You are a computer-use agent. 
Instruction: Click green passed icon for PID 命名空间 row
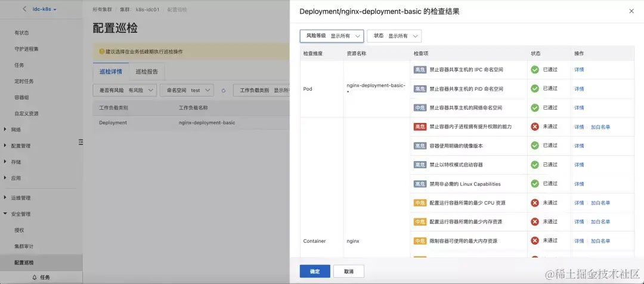pyautogui.click(x=535, y=88)
